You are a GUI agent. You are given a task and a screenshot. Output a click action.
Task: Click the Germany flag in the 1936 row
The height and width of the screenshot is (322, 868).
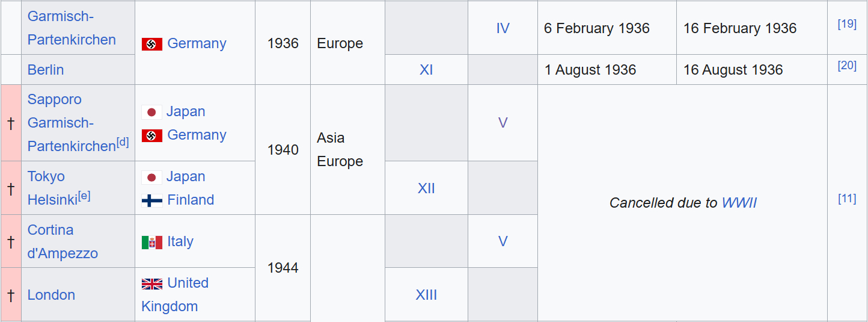coord(152,44)
